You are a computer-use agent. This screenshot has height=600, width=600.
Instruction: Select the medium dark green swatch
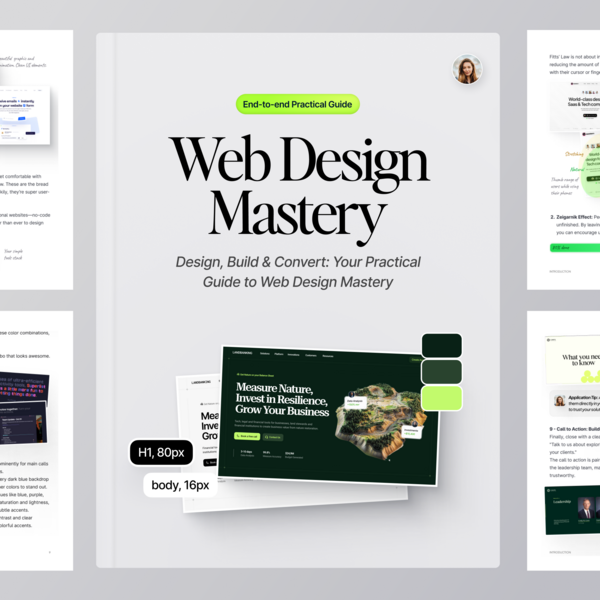pos(442,372)
